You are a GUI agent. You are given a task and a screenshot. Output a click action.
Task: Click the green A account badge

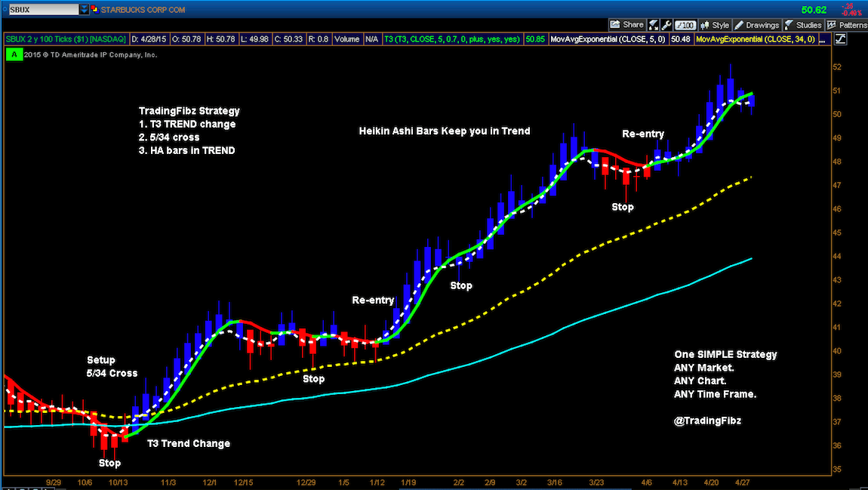click(x=14, y=54)
